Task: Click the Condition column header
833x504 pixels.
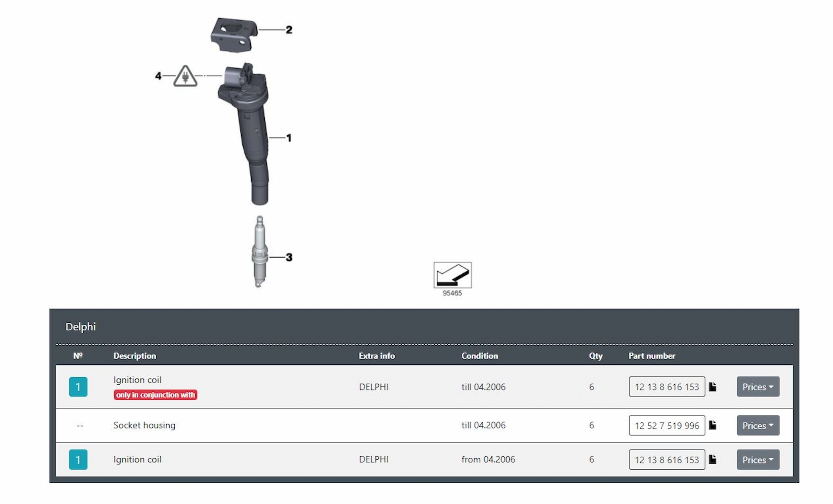Action: (479, 356)
